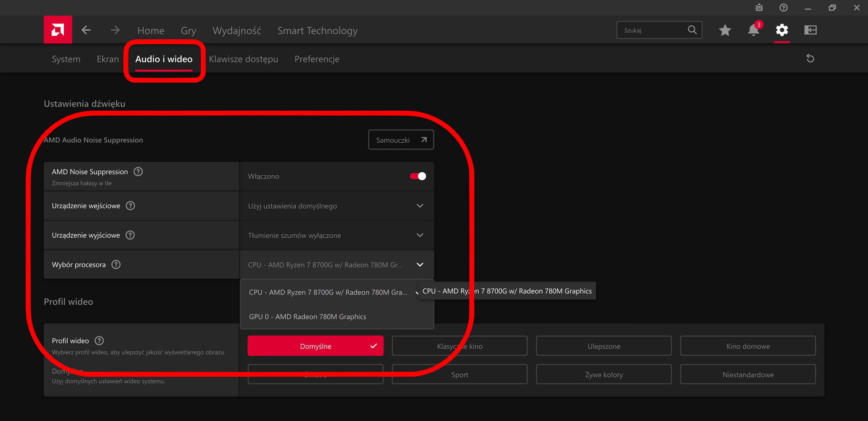This screenshot has width=868, height=421.
Task: Toggle the sidebar panel icon
Action: (811, 30)
